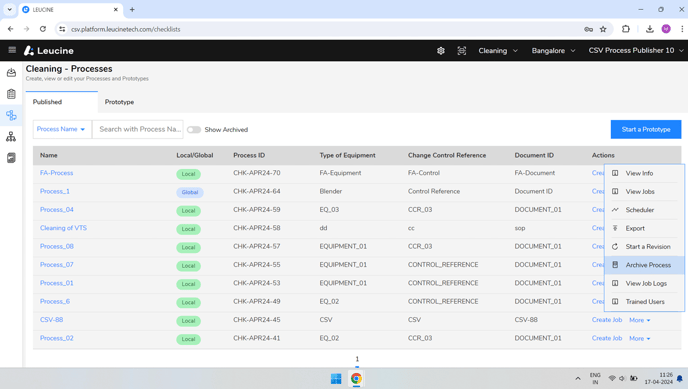The width and height of the screenshot is (688, 389).
Task: Click the Start a Revision refresh icon
Action: [615, 246]
